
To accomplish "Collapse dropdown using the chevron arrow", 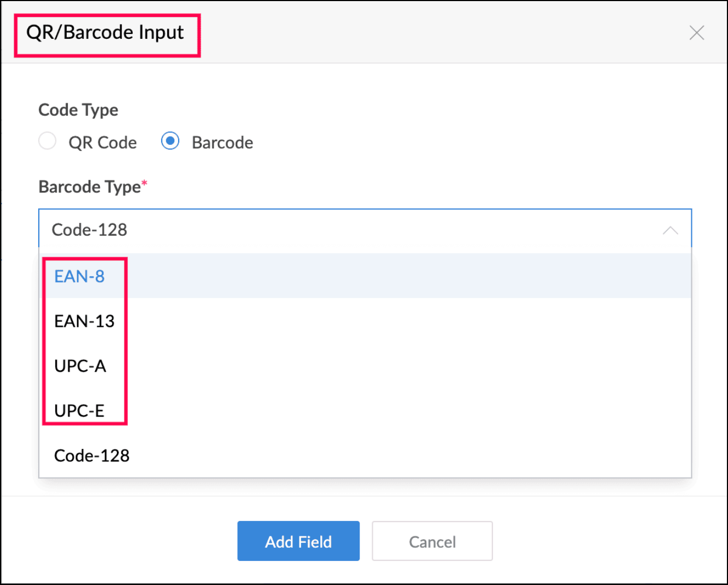I will (670, 230).
